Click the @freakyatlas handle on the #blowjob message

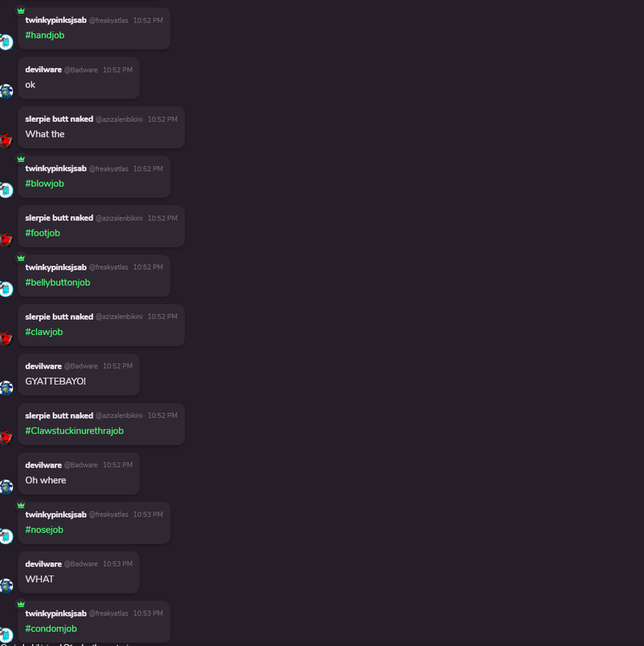click(x=108, y=169)
